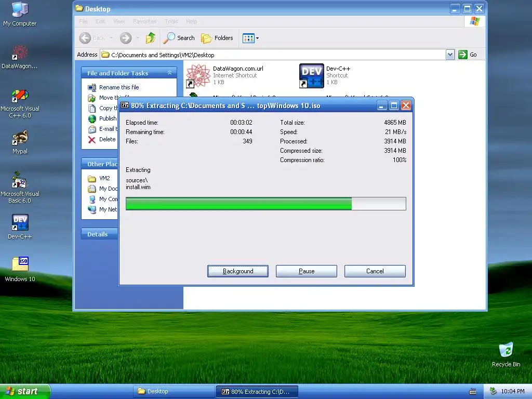
Task: Click the Copy this file icon
Action: [x=92, y=108]
